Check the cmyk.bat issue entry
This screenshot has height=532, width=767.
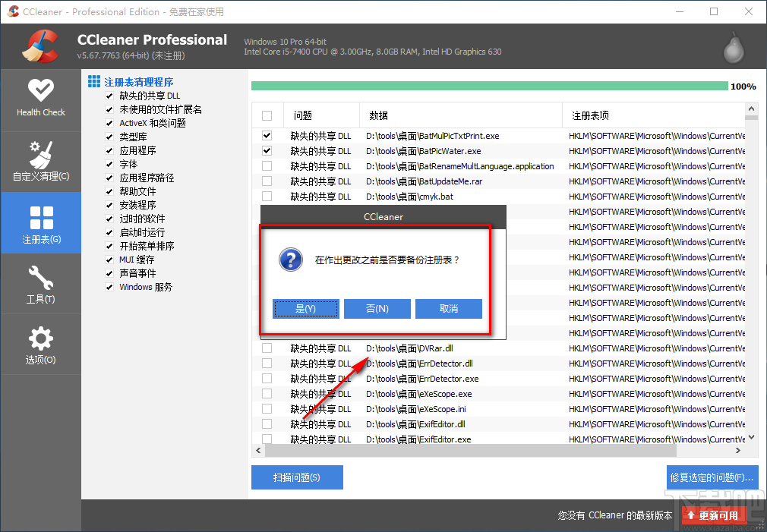[267, 196]
